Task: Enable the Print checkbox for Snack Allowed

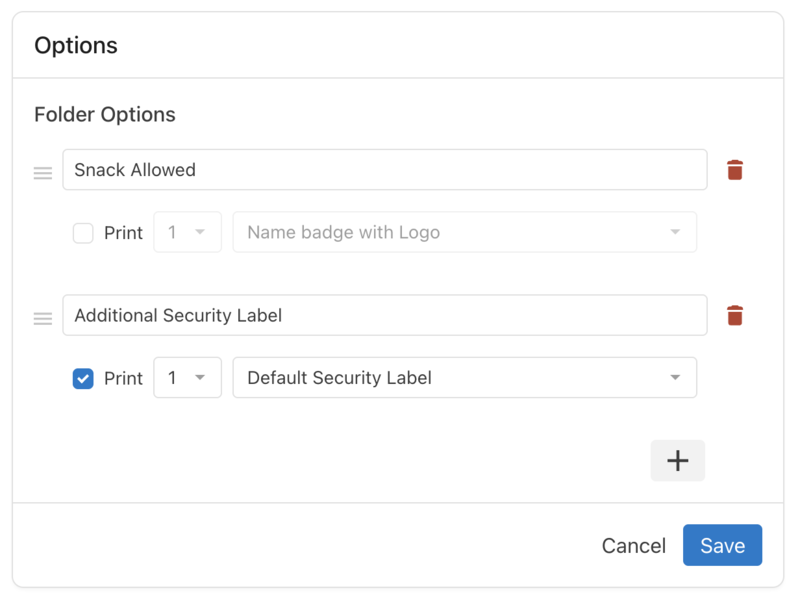Action: [x=83, y=232]
